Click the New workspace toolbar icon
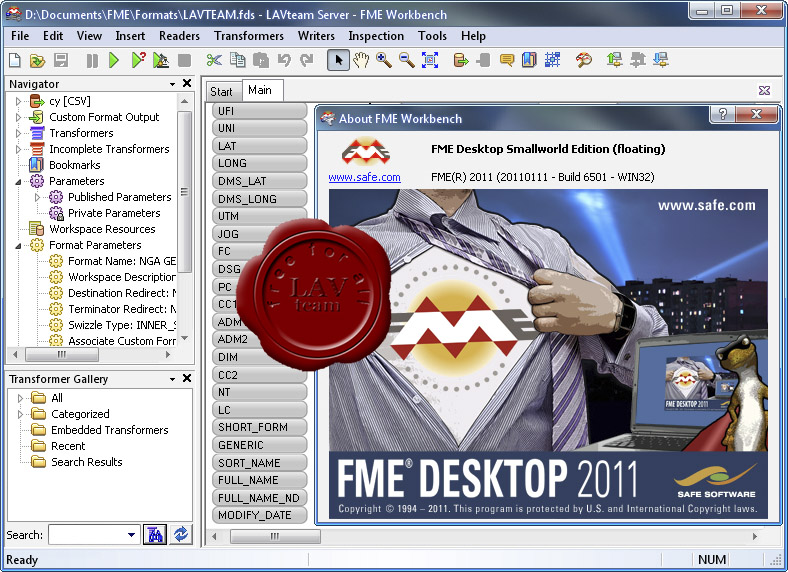The image size is (788, 572). [x=15, y=61]
